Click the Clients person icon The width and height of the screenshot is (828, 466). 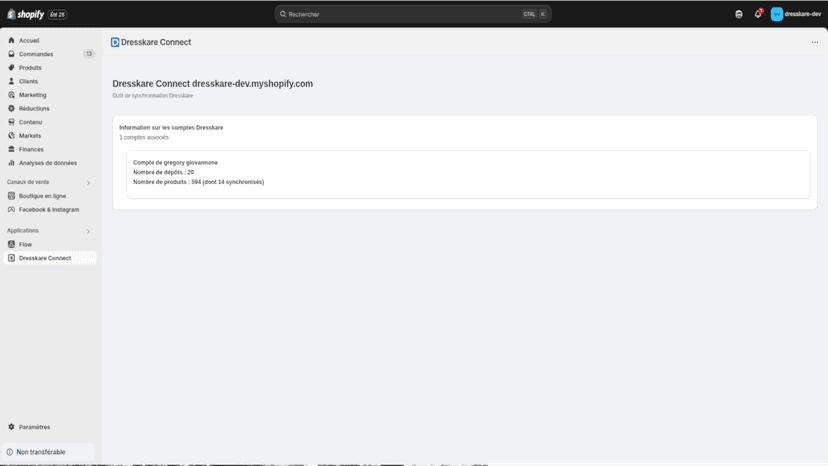point(11,81)
